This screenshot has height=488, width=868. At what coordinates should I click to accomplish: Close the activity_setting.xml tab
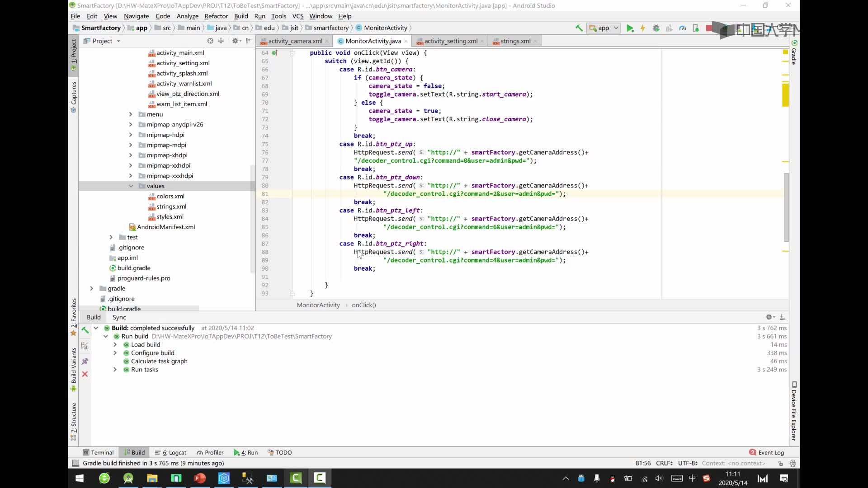(x=482, y=41)
